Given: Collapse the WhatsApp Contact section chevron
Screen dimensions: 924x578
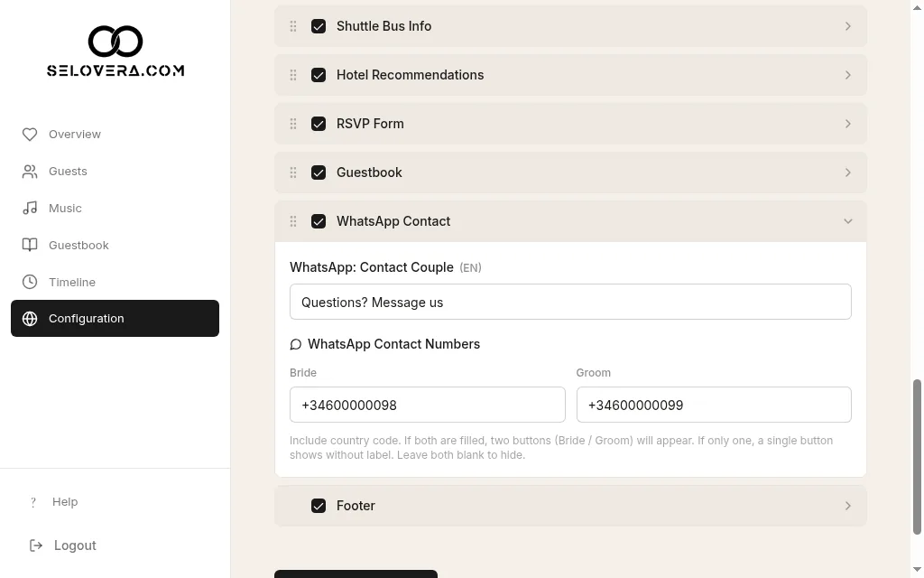Looking at the screenshot, I should (848, 221).
